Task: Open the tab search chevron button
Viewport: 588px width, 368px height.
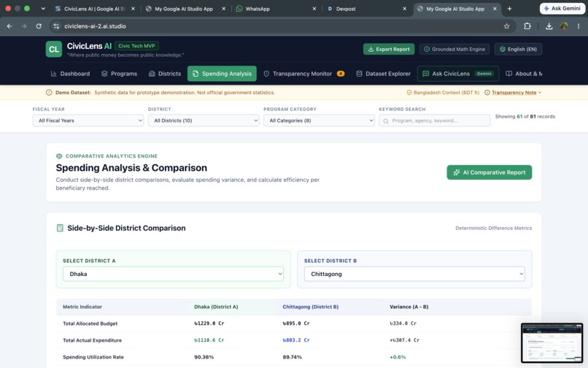Action: 43,9
